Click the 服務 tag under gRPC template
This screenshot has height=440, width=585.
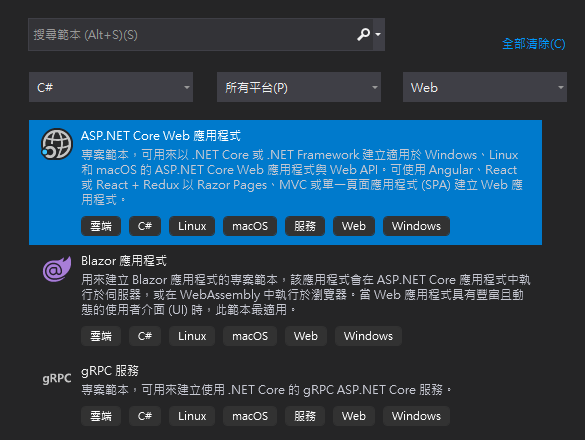(x=305, y=416)
